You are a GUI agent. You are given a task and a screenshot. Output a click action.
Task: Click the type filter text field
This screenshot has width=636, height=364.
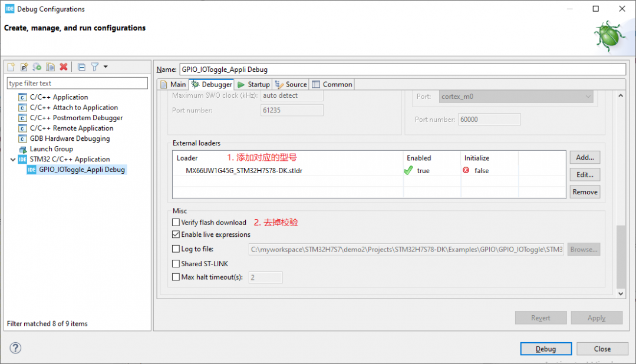tap(77, 83)
